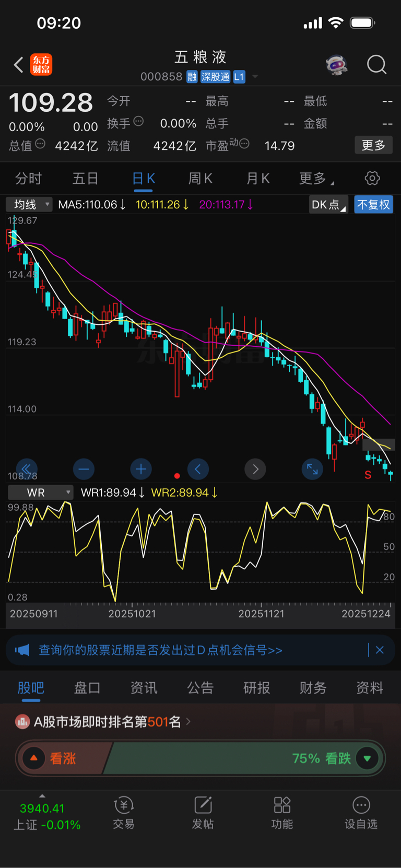Toggle the 不复权 adjustment button
This screenshot has height=868, width=401.
(373, 205)
